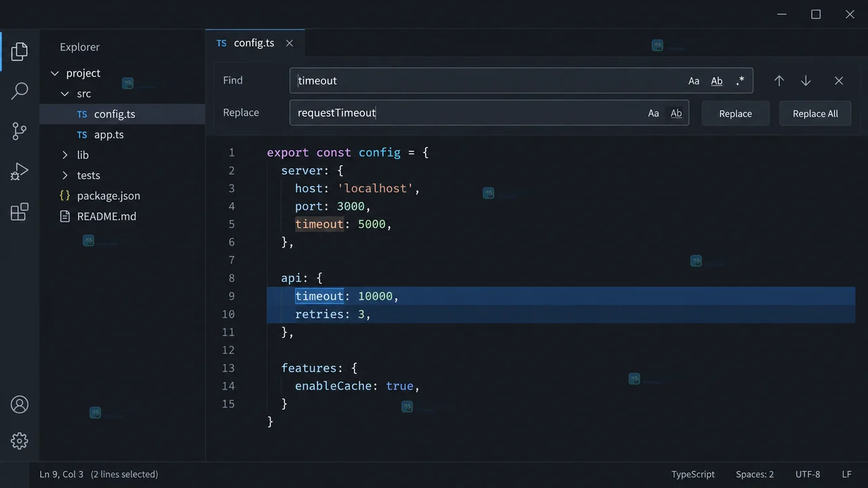
Task: Open the Accounts menu icon
Action: click(x=20, y=405)
